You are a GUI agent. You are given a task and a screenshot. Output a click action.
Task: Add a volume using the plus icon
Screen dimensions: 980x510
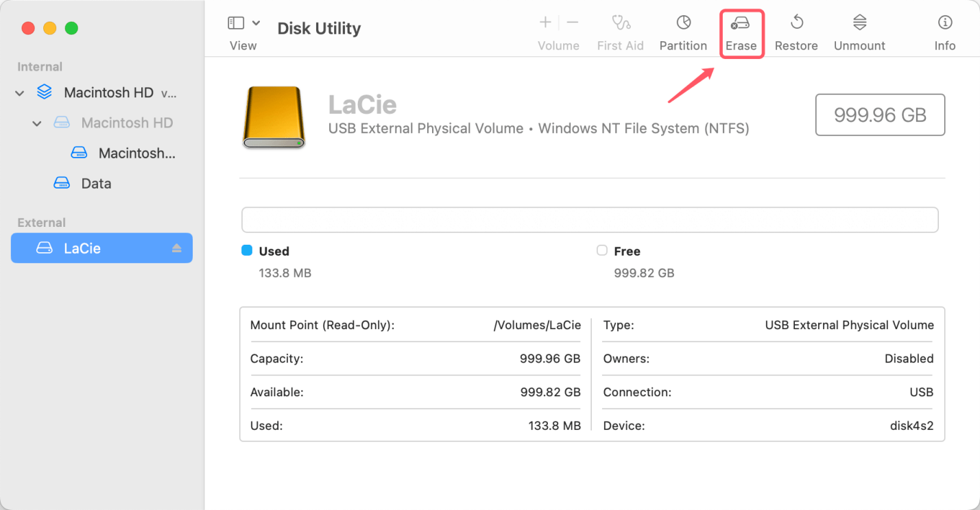click(545, 22)
